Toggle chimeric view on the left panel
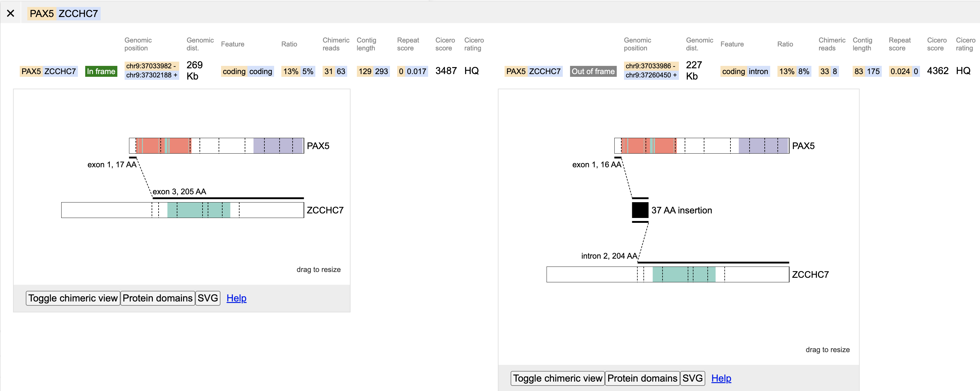This screenshot has width=980, height=391. pyautogui.click(x=73, y=298)
